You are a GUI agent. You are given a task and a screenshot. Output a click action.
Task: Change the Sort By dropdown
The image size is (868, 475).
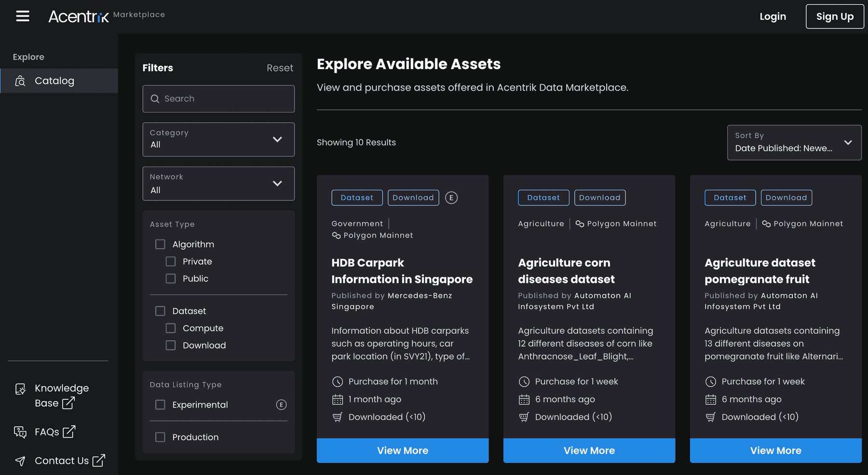tap(794, 142)
